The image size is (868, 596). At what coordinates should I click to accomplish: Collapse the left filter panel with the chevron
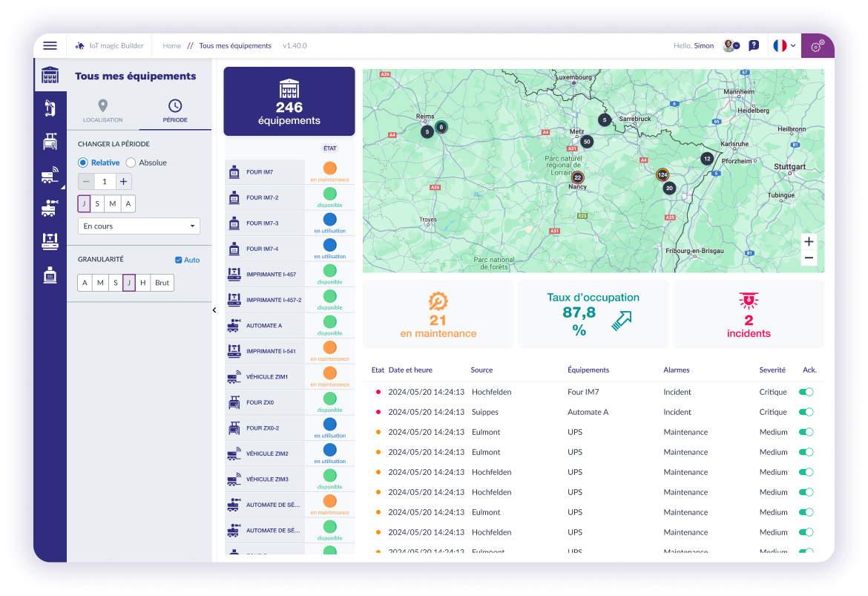coord(214,310)
